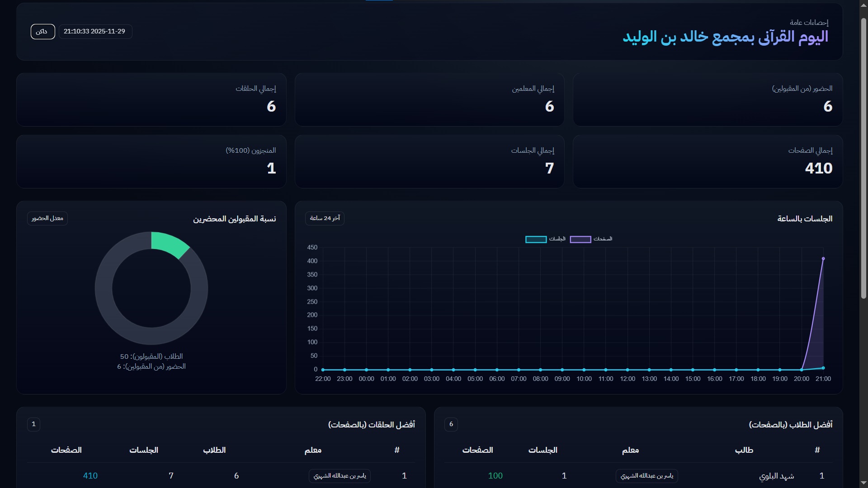The width and height of the screenshot is (868, 488).
Task: Click the المنجزون (100%) stat card
Action: click(x=151, y=161)
